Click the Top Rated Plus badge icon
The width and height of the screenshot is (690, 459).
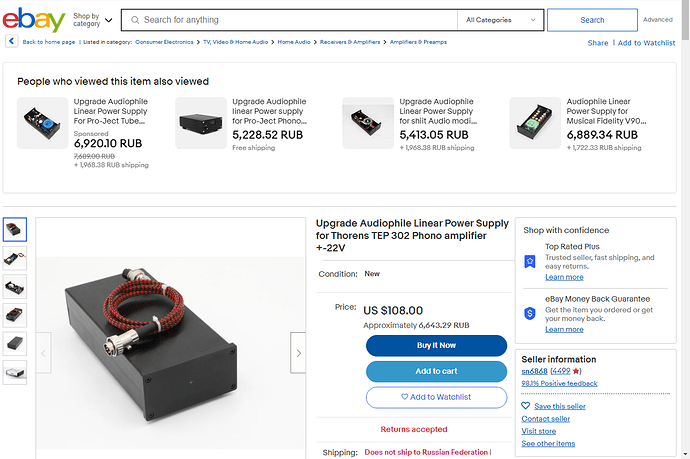530,261
